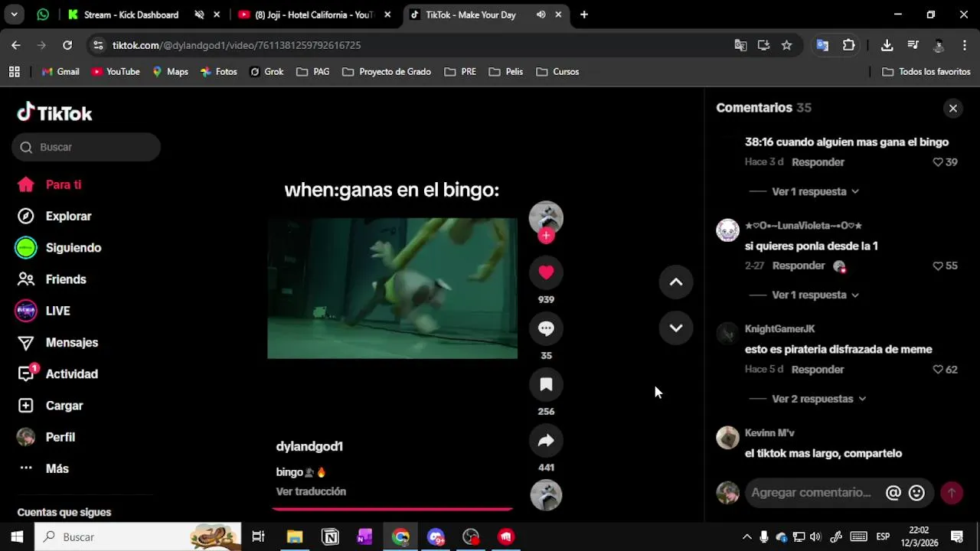Screen dimensions: 980x551
Task: Open Kevinn M'v profile name
Action: (x=769, y=433)
